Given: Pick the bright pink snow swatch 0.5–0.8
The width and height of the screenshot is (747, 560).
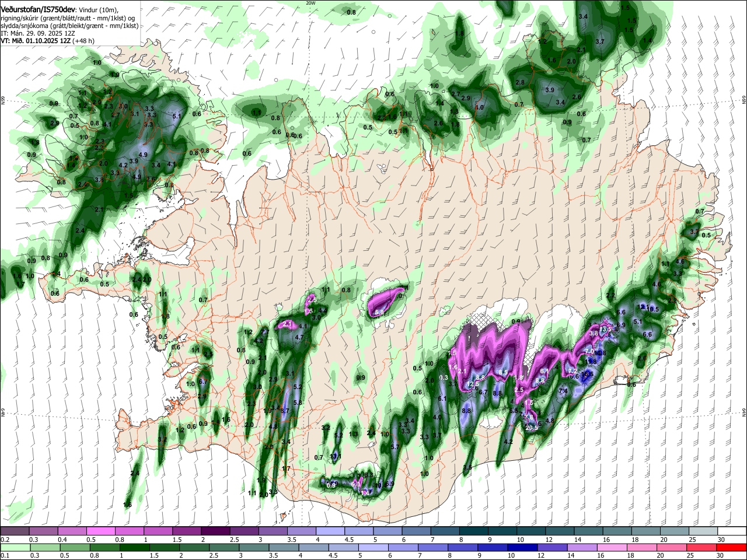Looking at the screenshot, I should [100, 531].
